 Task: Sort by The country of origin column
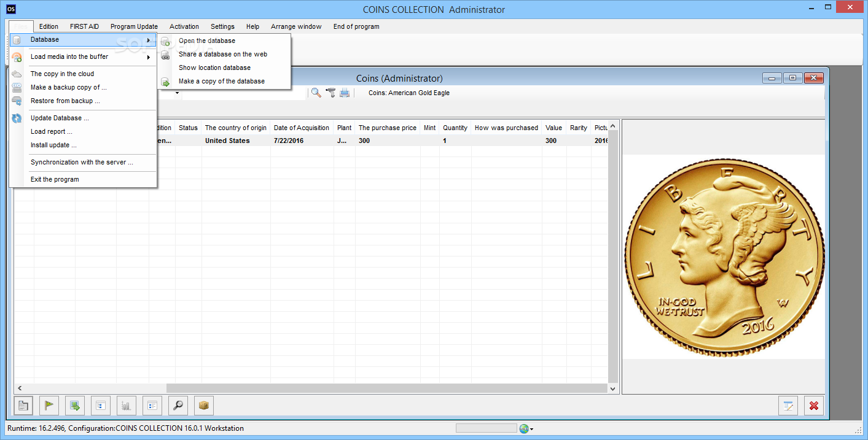point(236,128)
